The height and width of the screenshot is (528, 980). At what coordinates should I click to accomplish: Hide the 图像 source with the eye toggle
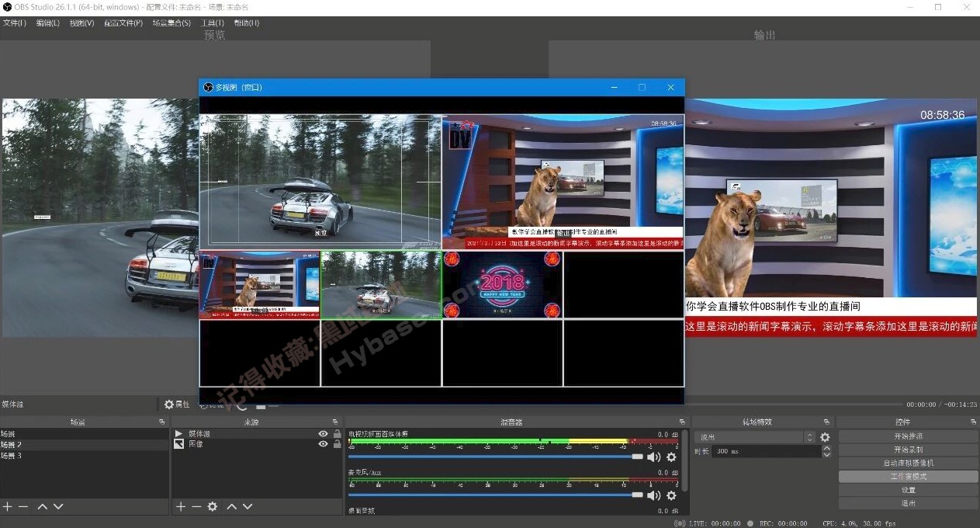[323, 444]
